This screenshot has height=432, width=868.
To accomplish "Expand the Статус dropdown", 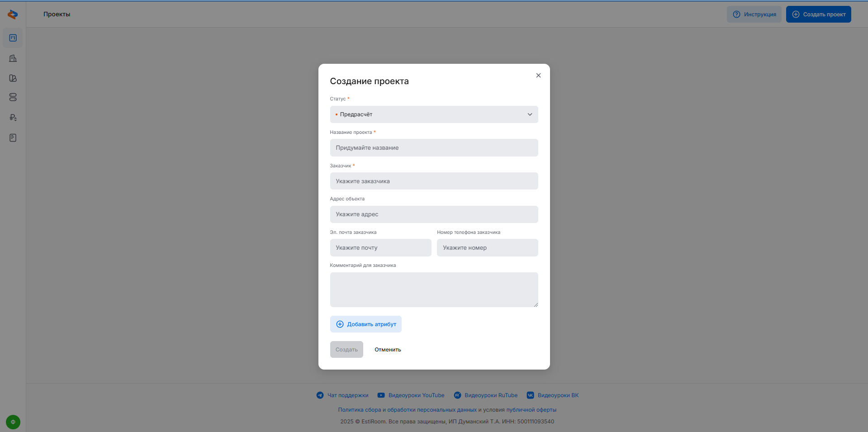I will pyautogui.click(x=434, y=114).
